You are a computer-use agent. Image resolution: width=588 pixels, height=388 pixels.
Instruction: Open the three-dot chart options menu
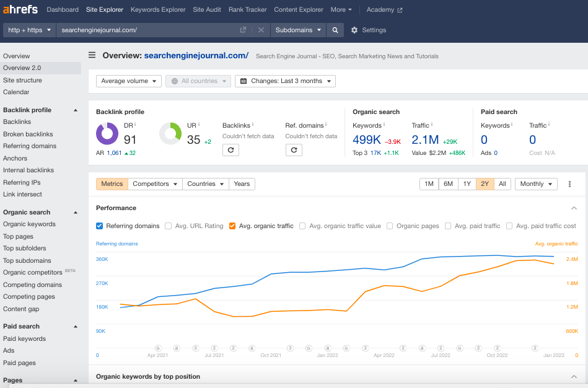[x=569, y=183]
